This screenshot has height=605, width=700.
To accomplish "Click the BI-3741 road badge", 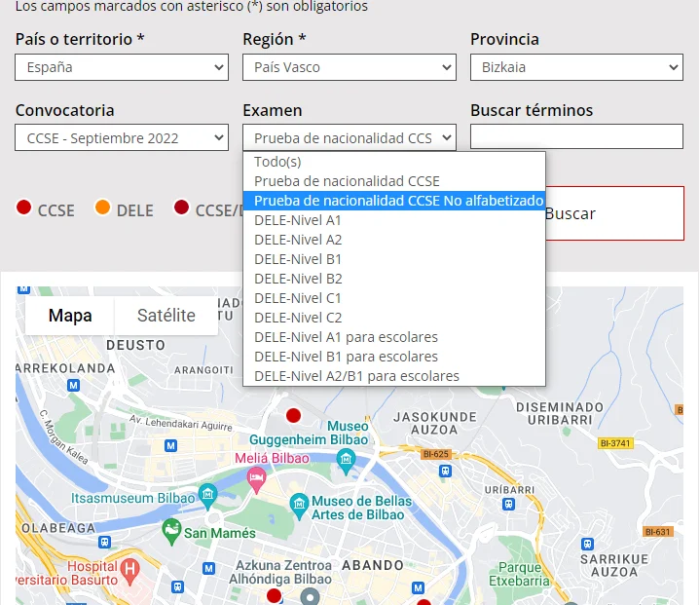I will [615, 443].
